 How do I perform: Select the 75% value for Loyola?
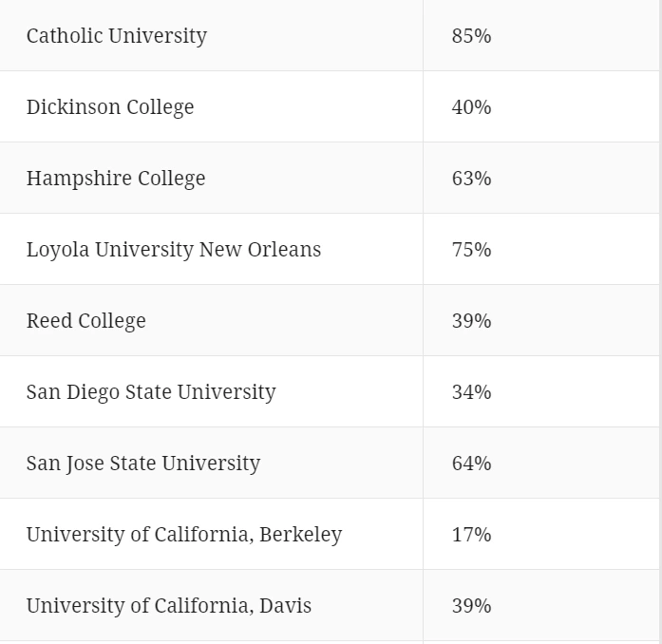click(471, 250)
